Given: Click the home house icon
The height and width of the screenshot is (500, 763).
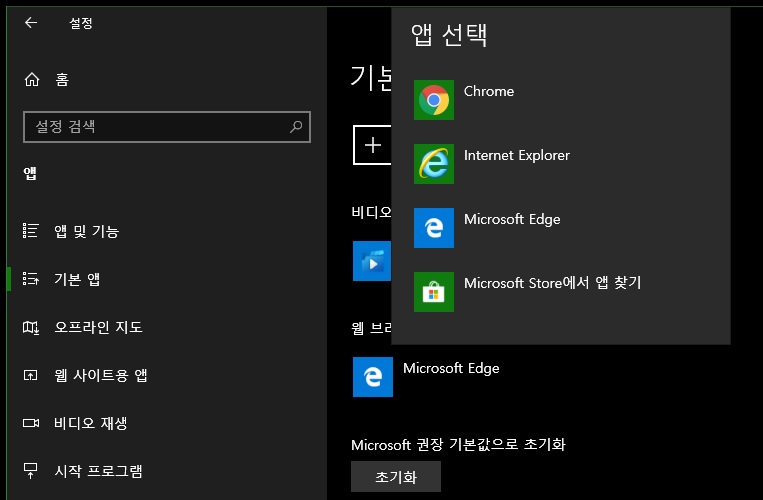Looking at the screenshot, I should coord(32,79).
